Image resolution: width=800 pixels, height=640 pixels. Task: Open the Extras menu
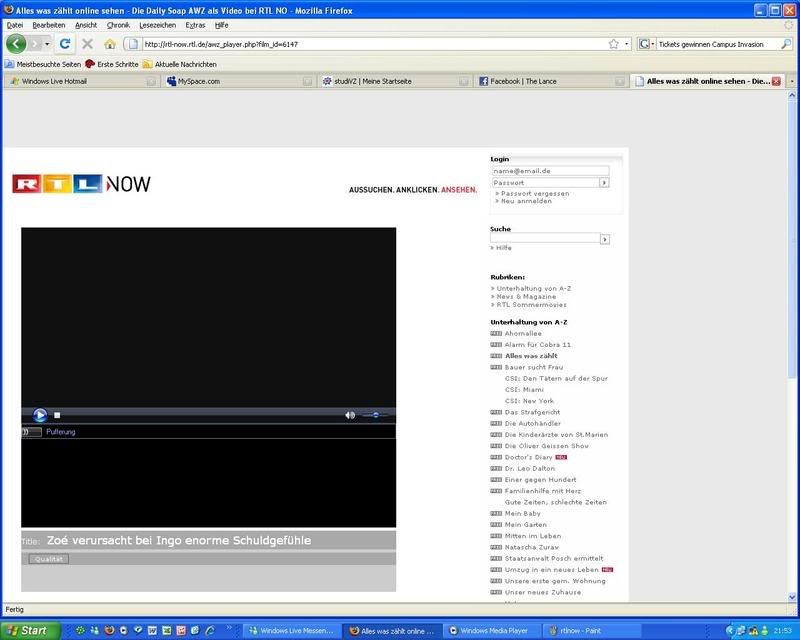(x=195, y=25)
